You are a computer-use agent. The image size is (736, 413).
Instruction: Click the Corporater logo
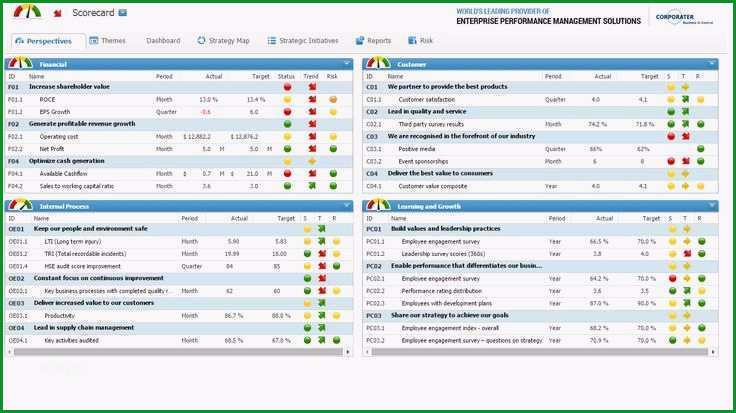pyautogui.click(x=684, y=17)
